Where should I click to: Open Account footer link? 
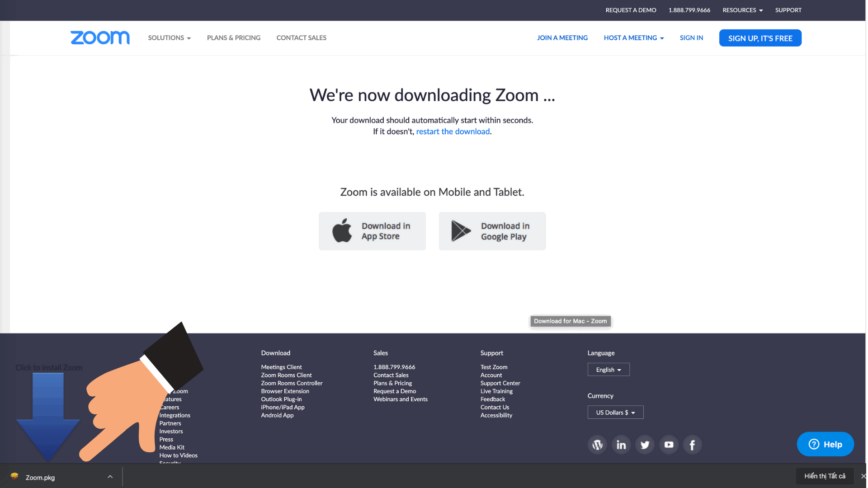pyautogui.click(x=491, y=375)
